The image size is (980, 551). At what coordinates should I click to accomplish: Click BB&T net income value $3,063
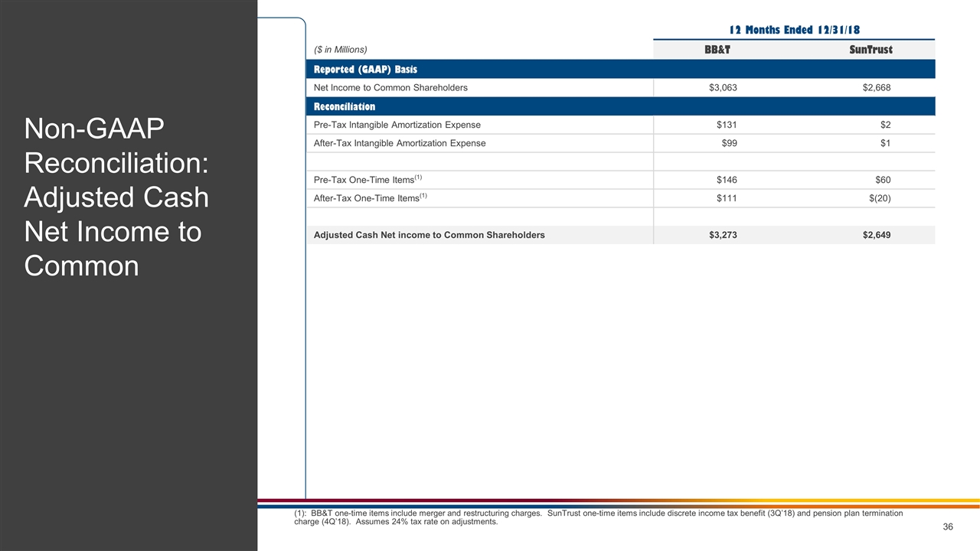[723, 88]
